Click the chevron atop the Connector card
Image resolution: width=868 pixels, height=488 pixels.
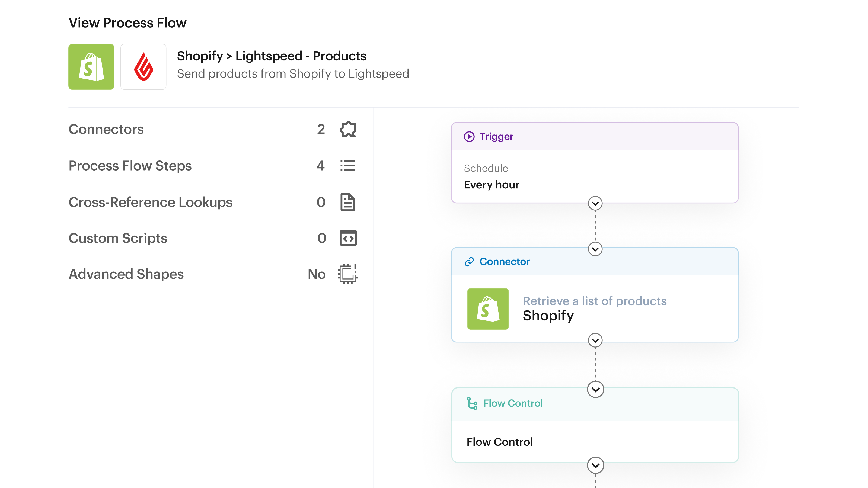[595, 249]
